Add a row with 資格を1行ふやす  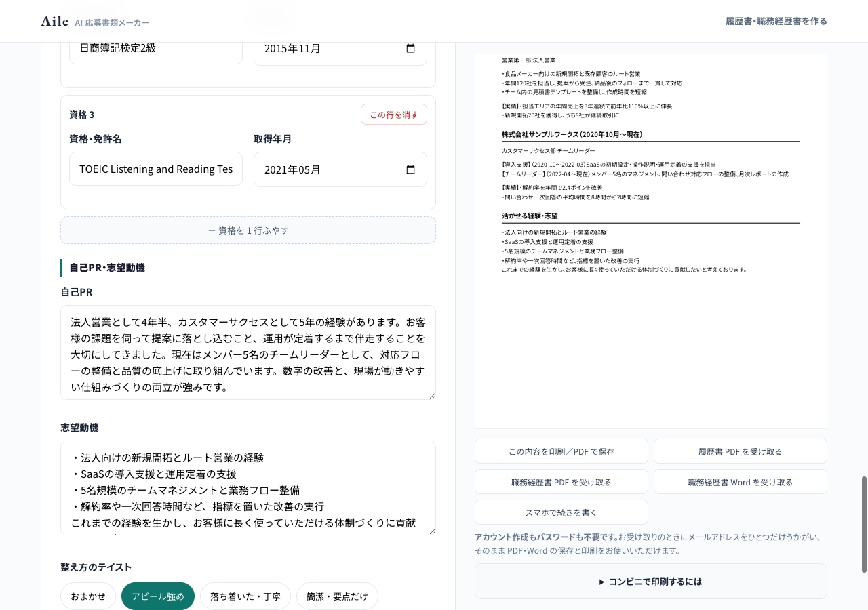(248, 230)
